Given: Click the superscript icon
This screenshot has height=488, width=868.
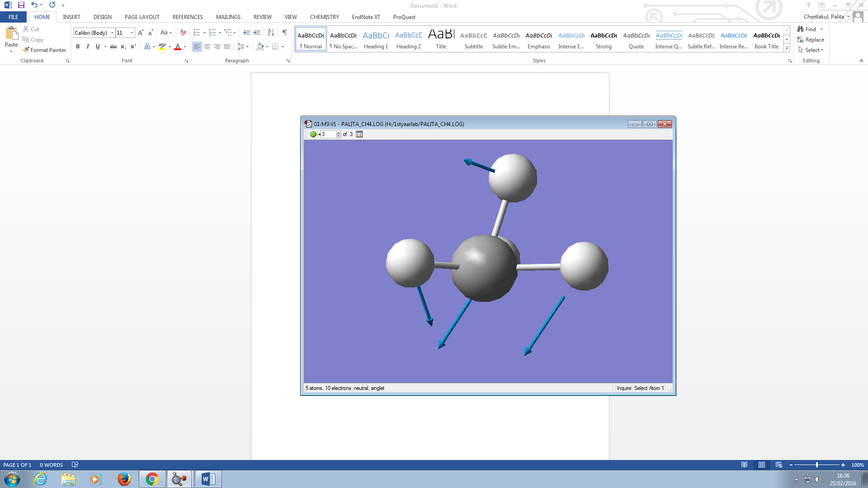Looking at the screenshot, I should coord(133,47).
